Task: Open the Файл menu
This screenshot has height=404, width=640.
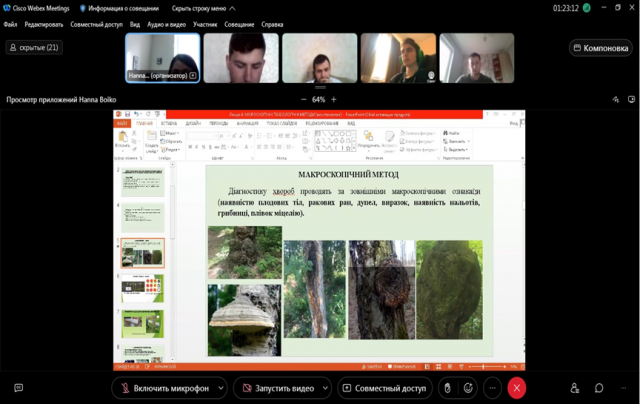Action: tap(10, 23)
